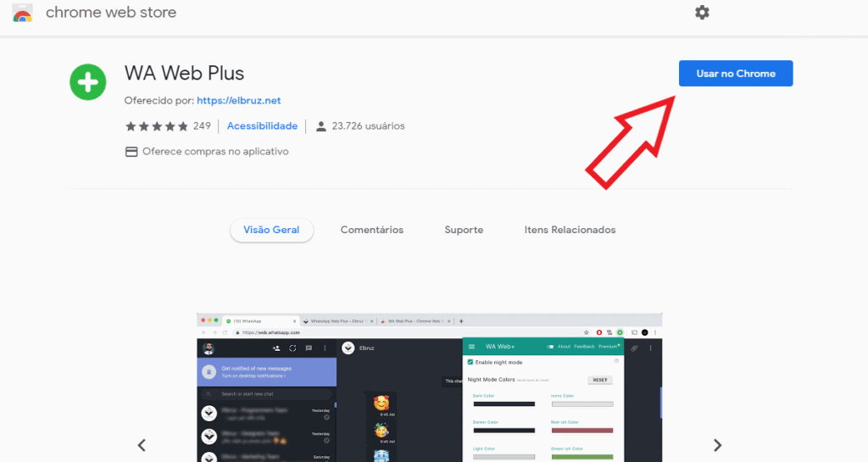Switch to the Suporte tab
Image resolution: width=868 pixels, height=462 pixels.
tap(464, 230)
